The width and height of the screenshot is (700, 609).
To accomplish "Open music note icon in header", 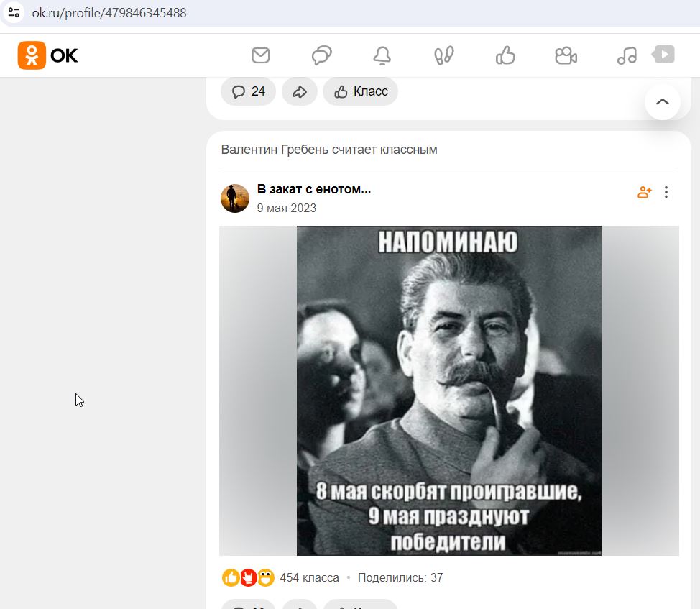I will point(627,55).
